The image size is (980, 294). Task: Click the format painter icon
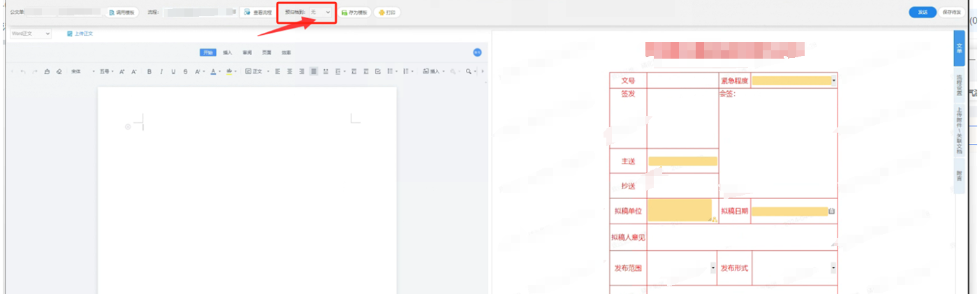pos(47,71)
